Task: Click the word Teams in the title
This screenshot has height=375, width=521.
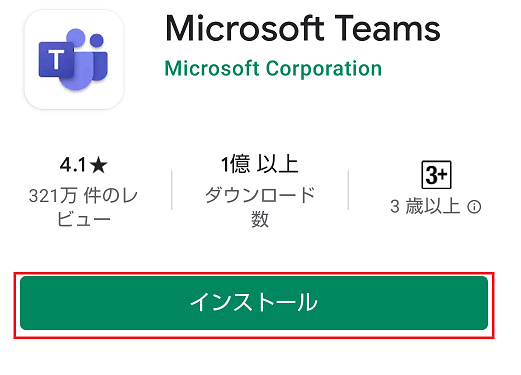Action: click(x=387, y=29)
